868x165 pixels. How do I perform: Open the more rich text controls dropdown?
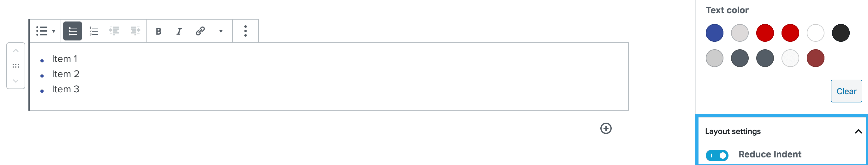pyautogui.click(x=221, y=31)
